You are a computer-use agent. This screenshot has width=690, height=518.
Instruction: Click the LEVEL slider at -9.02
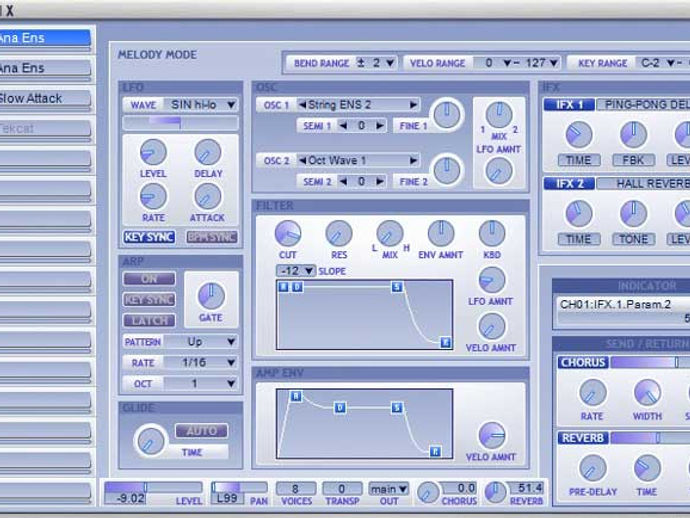(153, 487)
